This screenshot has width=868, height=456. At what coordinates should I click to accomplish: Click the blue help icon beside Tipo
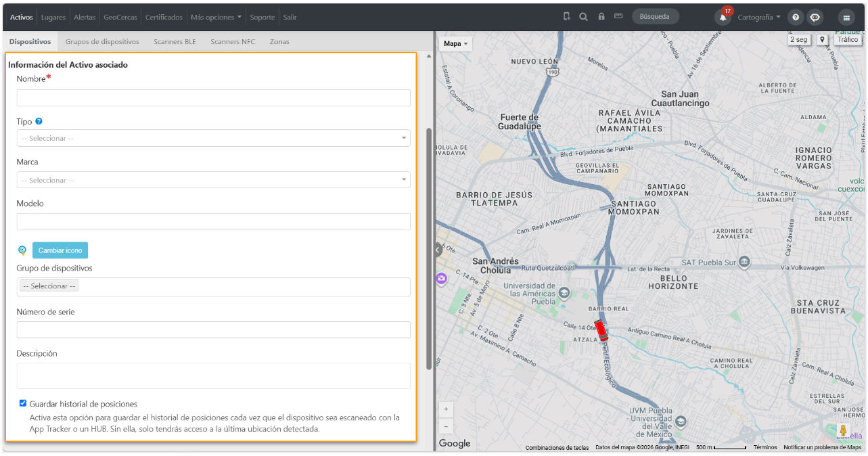tap(39, 122)
